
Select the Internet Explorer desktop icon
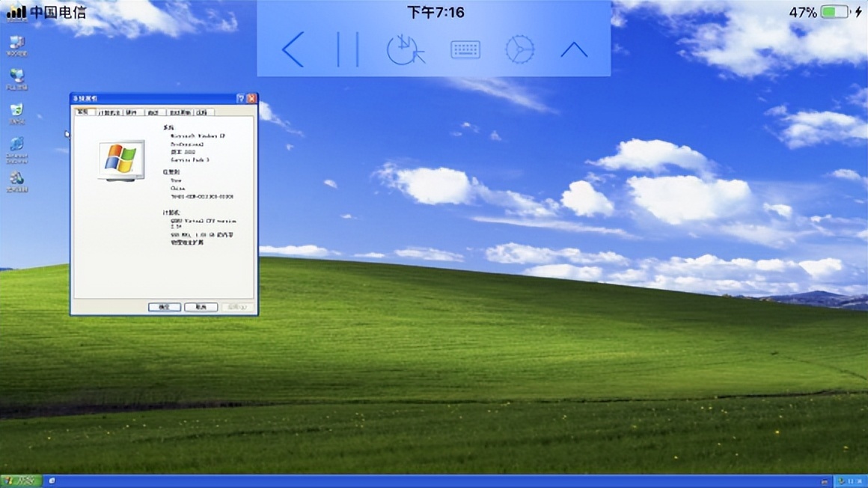coord(16,150)
